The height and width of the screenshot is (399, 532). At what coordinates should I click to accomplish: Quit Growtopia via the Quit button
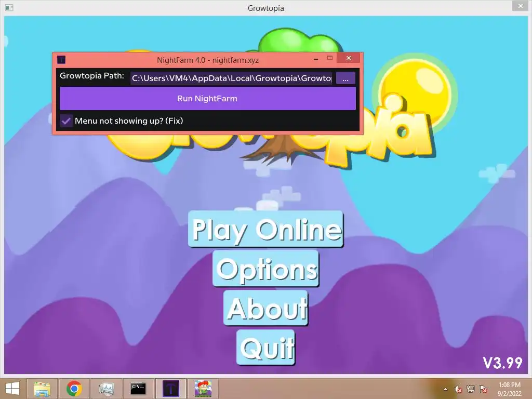[266, 347]
